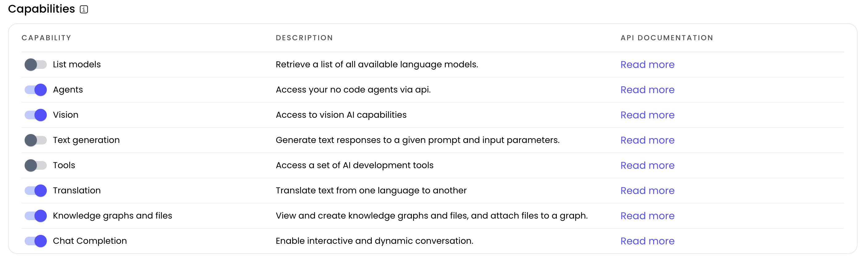Switch off the Chat Completion toggle

[36, 241]
